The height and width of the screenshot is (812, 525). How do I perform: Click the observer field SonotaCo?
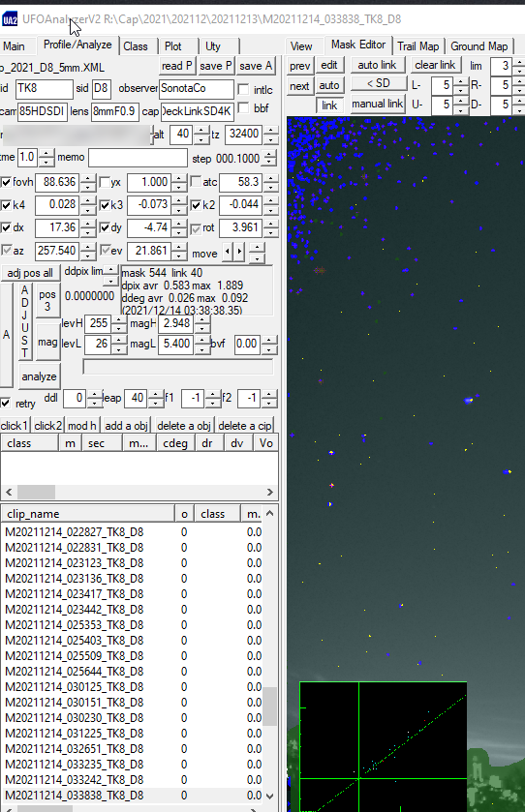pyautogui.click(x=196, y=88)
